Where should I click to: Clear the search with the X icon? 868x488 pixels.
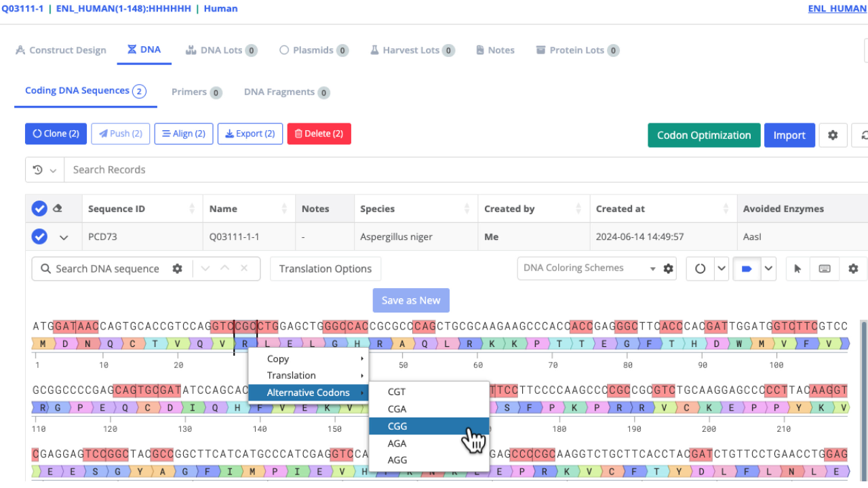pos(245,268)
